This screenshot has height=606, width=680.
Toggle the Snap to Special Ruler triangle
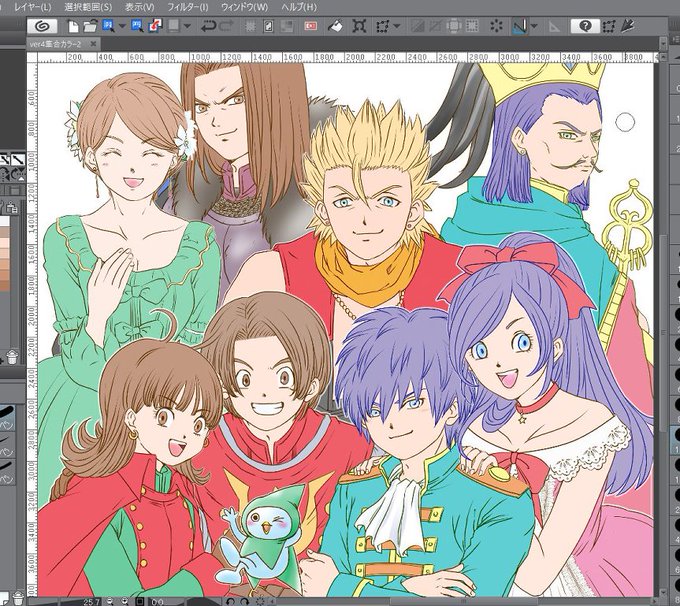555,27
